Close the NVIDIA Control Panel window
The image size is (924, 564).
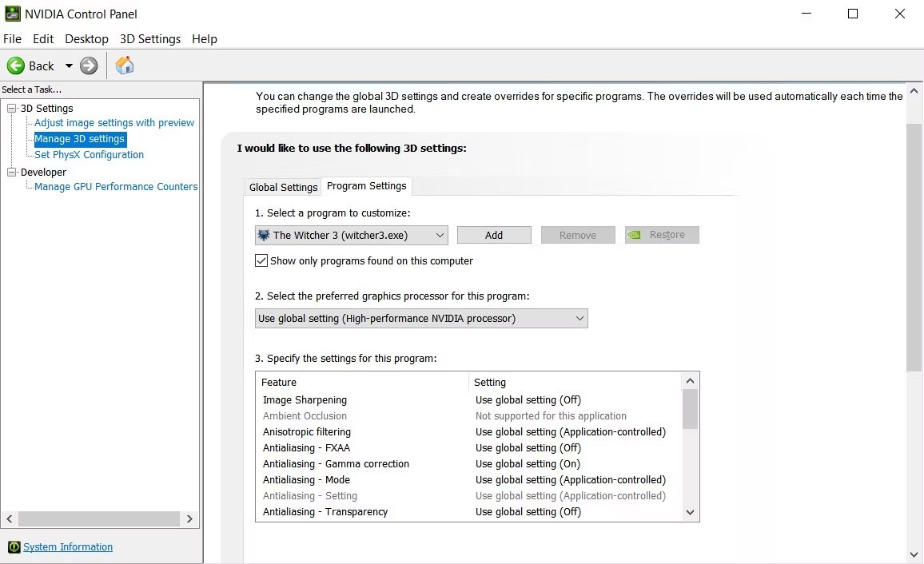900,14
